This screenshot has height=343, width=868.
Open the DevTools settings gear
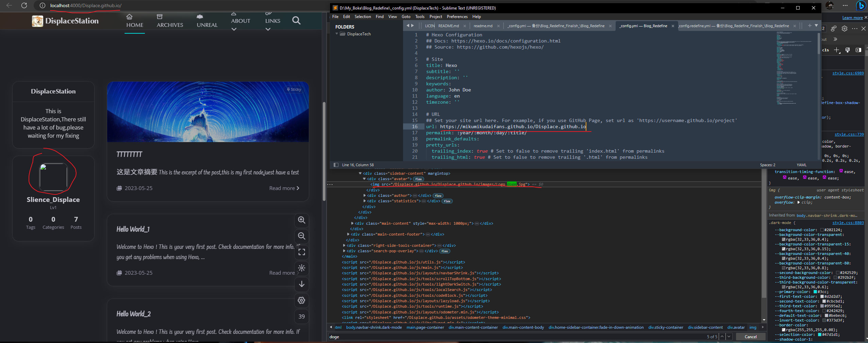pos(845,29)
